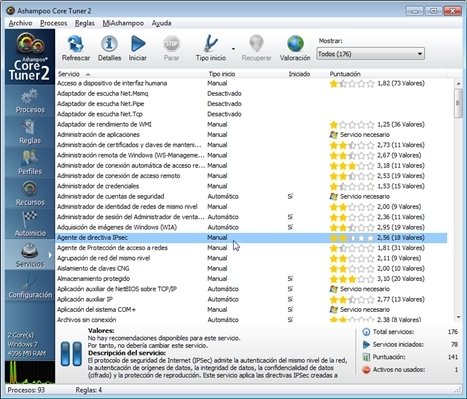Viewport: 467px width, 399px height.
Task: Select 'Aplicación auxiliar IP' service
Action: coord(85,300)
